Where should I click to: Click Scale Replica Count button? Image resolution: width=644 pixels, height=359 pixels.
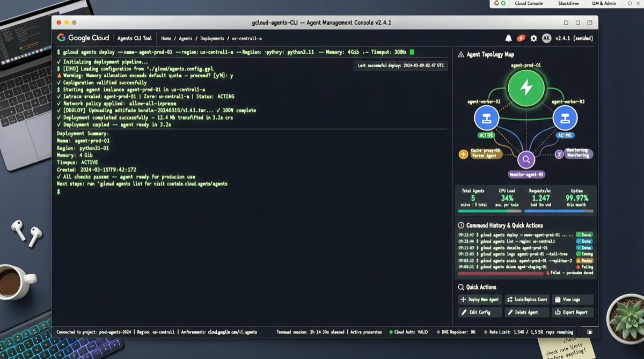527,299
